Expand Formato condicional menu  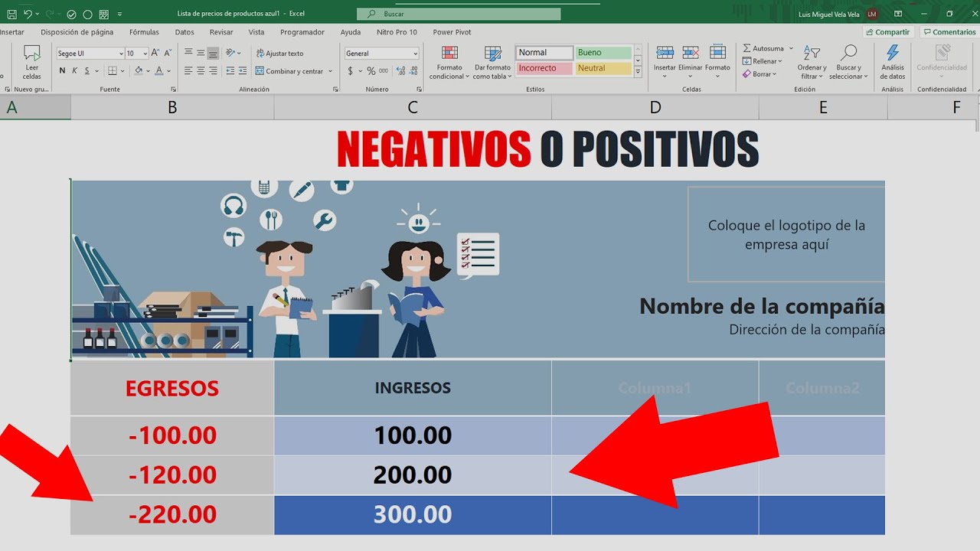click(x=449, y=63)
